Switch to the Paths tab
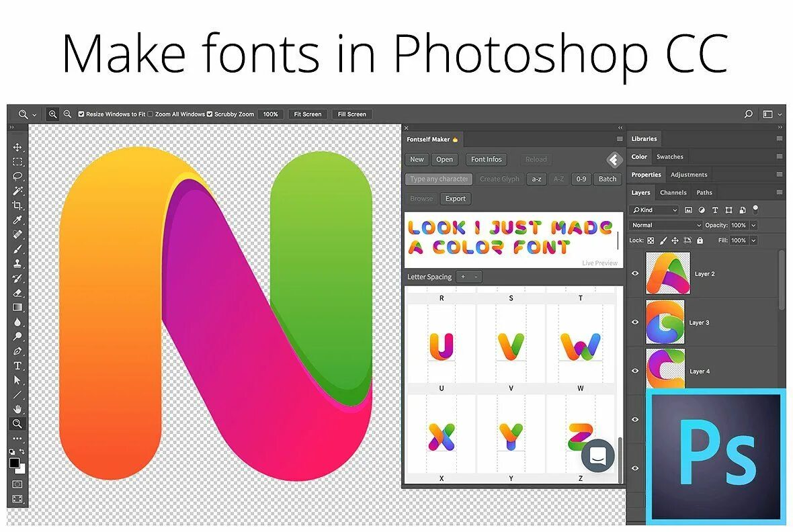The image size is (793, 532). pyautogui.click(x=704, y=193)
